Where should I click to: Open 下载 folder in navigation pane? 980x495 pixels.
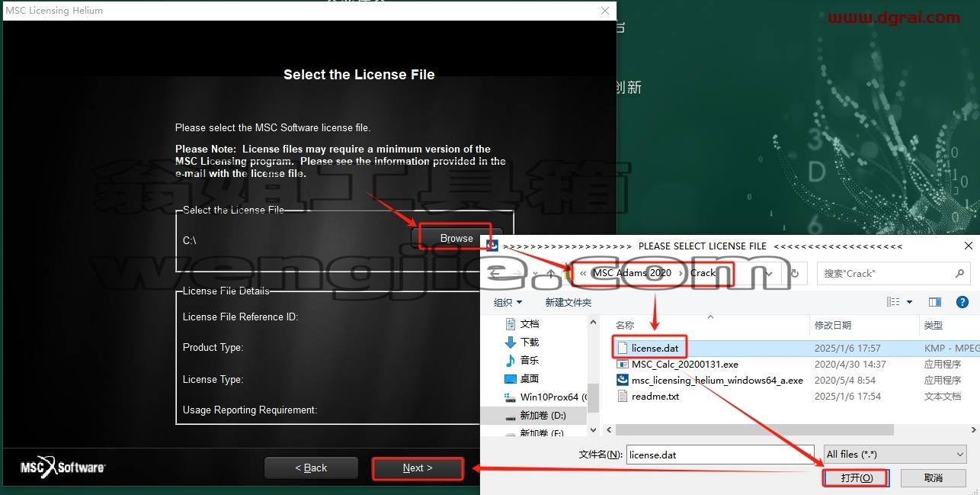pos(530,342)
